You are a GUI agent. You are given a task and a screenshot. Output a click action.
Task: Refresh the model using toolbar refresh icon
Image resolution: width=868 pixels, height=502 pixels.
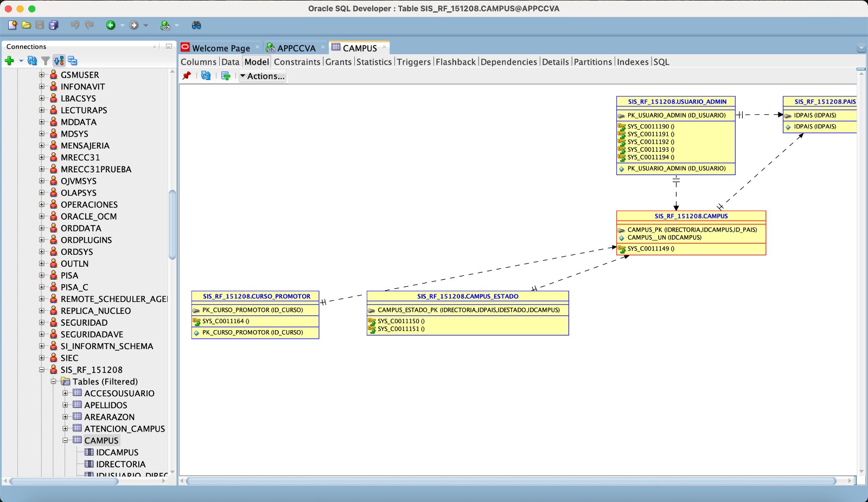pos(206,76)
